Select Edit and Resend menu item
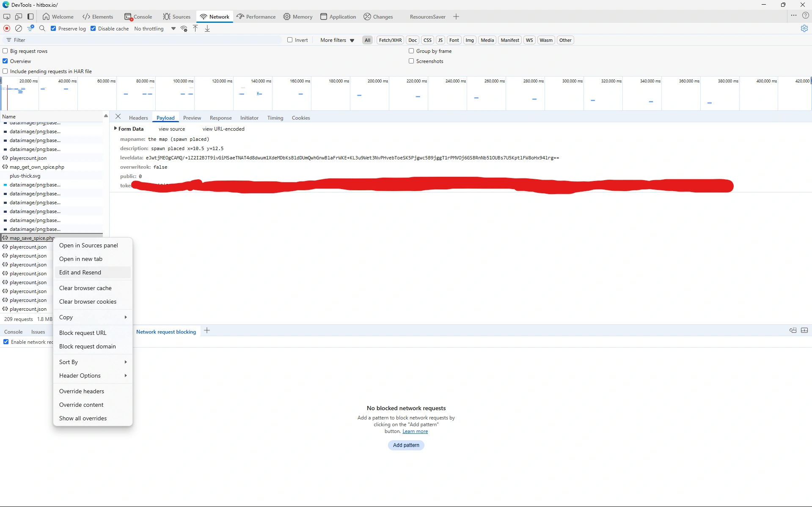Image resolution: width=812 pixels, height=507 pixels. coord(93,272)
